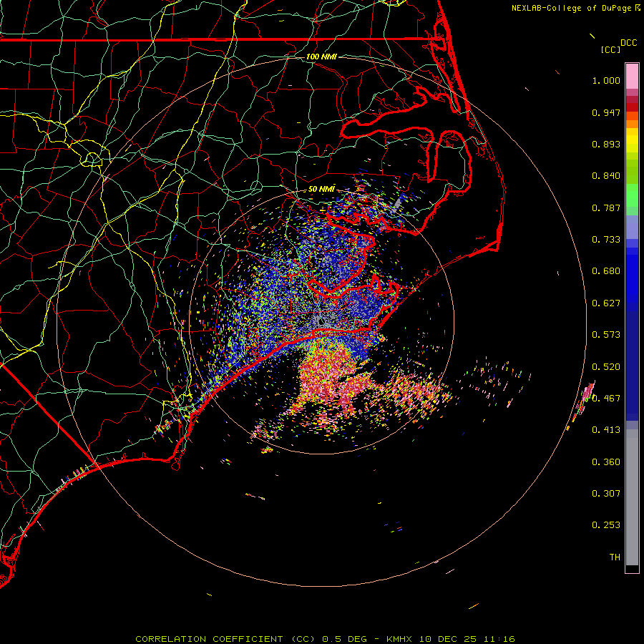Pick the red band beside 0.947

coord(632,107)
